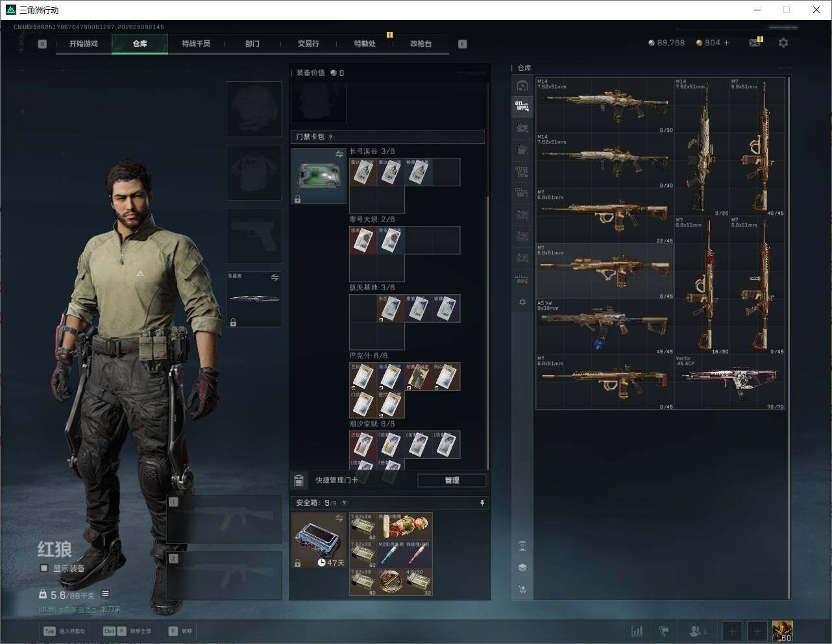Select the green key card case
This screenshot has height=644, width=832.
[x=319, y=176]
